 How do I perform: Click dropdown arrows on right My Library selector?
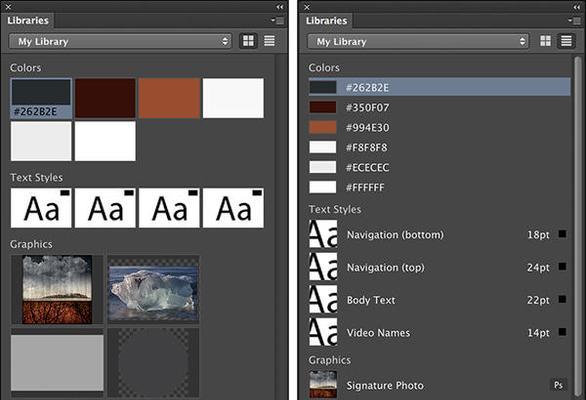click(x=522, y=41)
